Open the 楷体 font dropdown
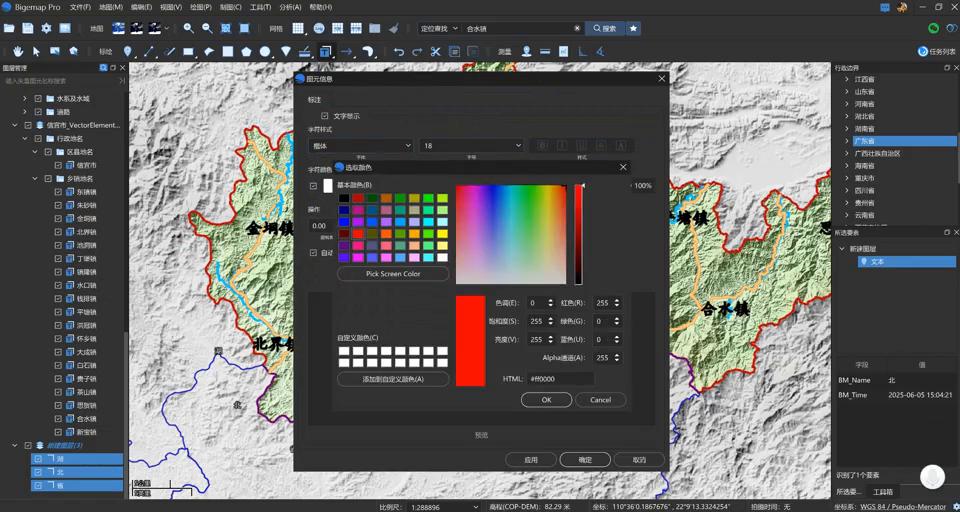 coord(360,146)
